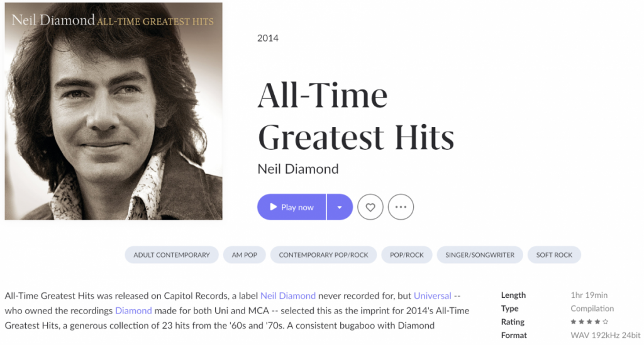Follow the Universal link in description
This screenshot has height=345, width=644.
click(433, 295)
